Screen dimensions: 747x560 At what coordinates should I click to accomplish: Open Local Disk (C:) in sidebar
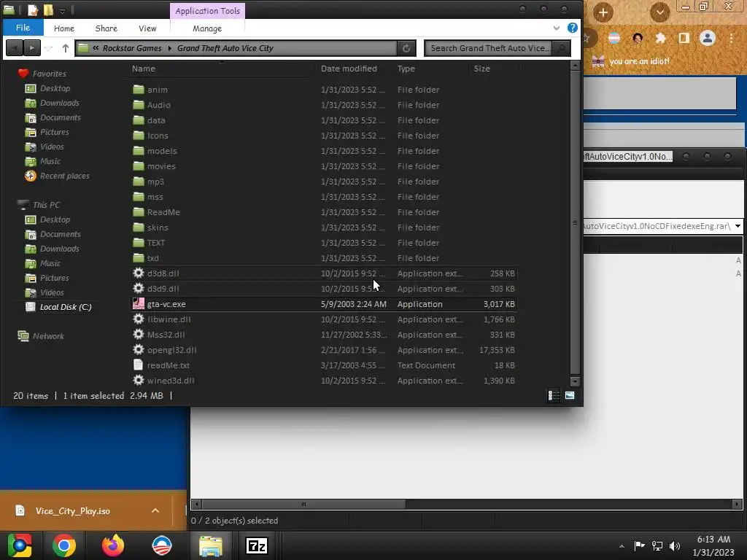[x=65, y=307]
